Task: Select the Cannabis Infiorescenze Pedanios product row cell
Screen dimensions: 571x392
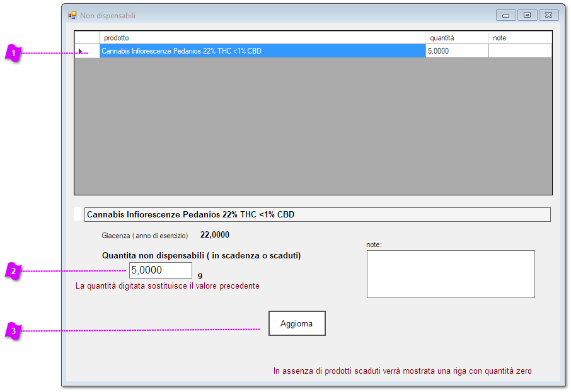Action: pyautogui.click(x=263, y=51)
